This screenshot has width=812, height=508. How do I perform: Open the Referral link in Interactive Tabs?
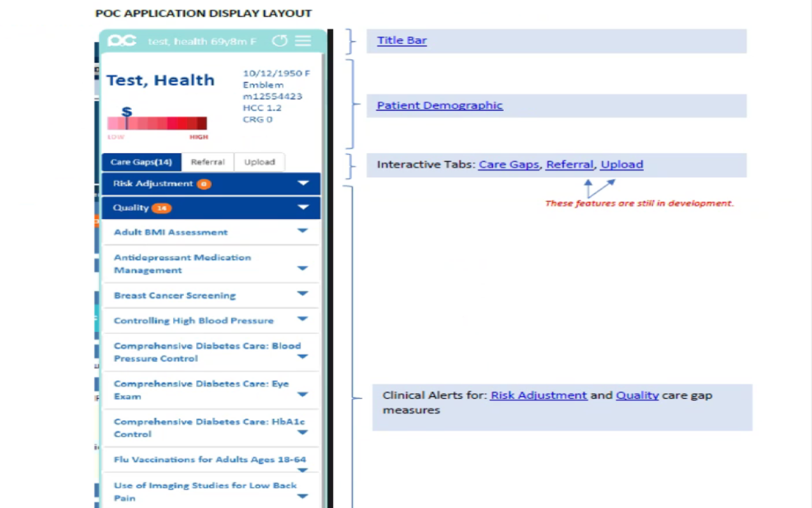coord(570,164)
